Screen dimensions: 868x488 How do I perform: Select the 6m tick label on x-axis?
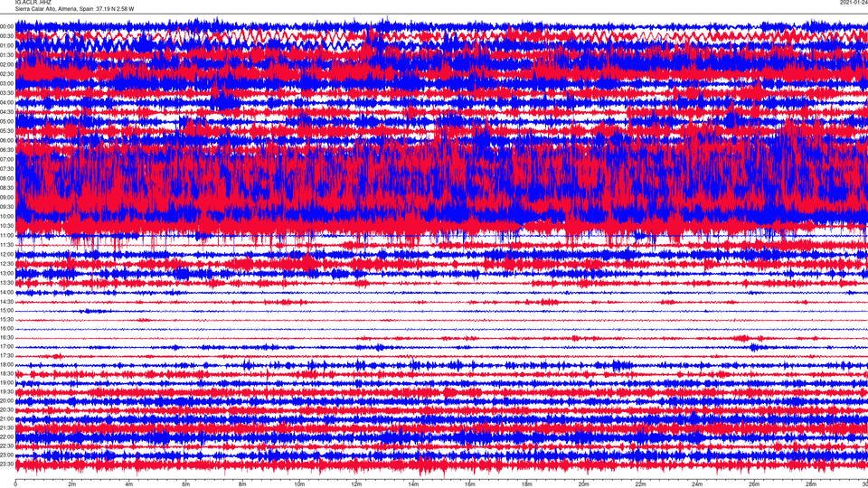pos(186,484)
